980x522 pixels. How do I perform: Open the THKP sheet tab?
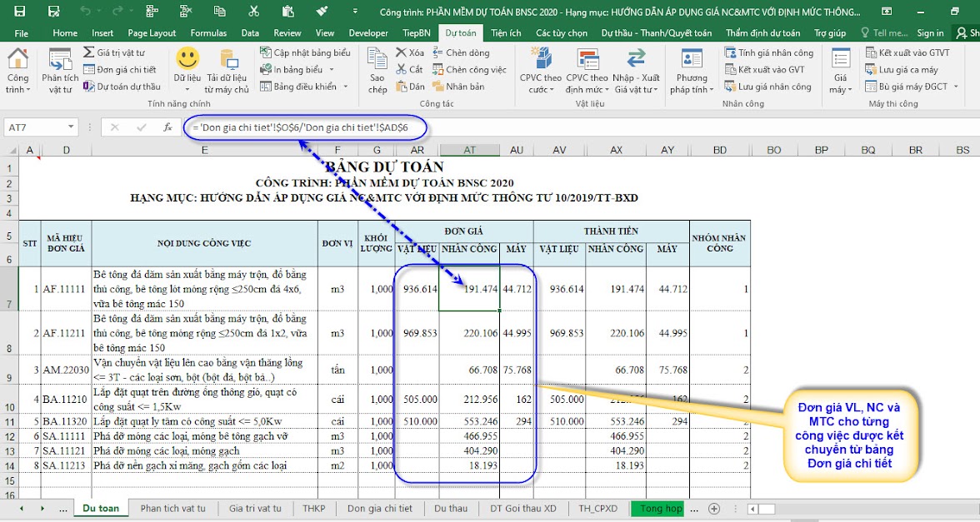tap(313, 508)
